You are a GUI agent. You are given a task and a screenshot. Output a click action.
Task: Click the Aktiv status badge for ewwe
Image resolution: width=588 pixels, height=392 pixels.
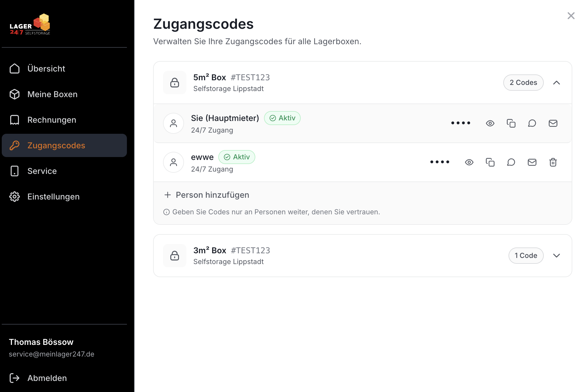click(x=237, y=157)
